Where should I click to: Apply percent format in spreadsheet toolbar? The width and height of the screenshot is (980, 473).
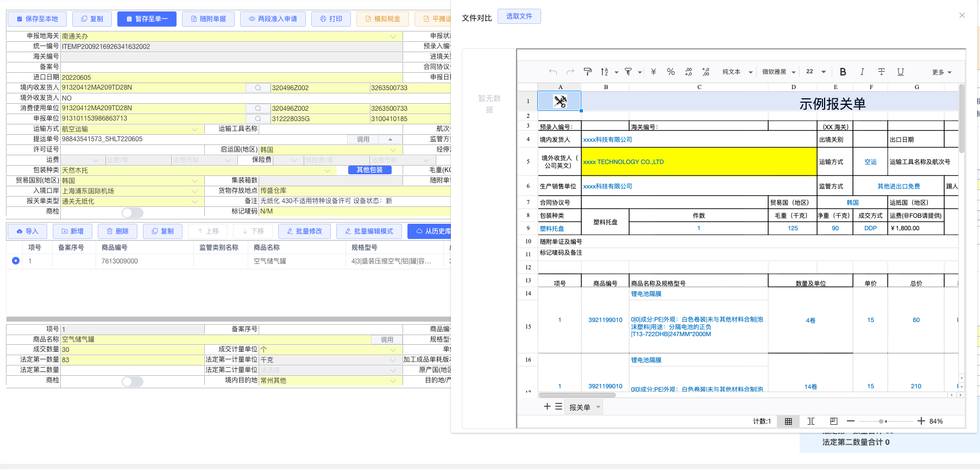coord(671,72)
